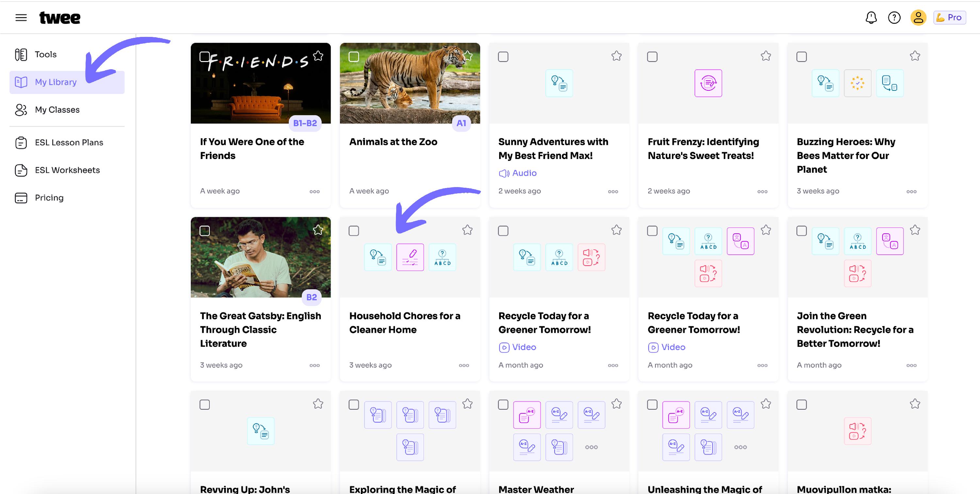The height and width of the screenshot is (494, 980).
Task: Open more options on Join the Green Revolution
Action: (x=911, y=365)
